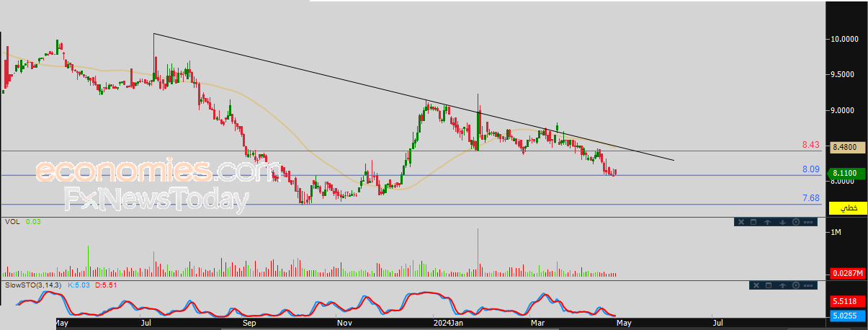Open SlowSTO panel settings gear
Image resolution: width=868 pixels, height=330 pixels.
[x=796, y=285]
